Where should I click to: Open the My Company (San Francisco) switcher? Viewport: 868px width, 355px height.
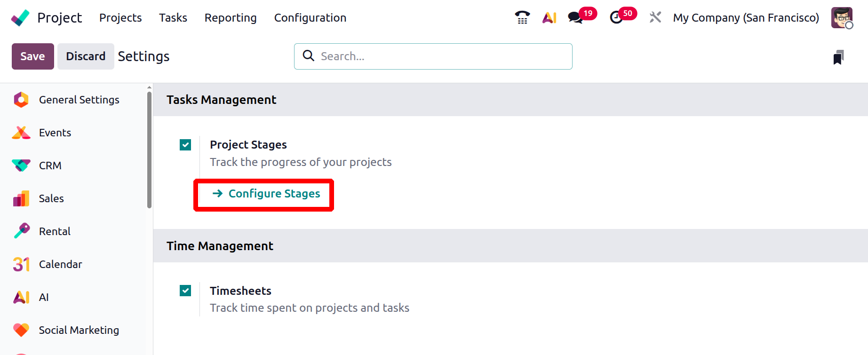point(746,18)
